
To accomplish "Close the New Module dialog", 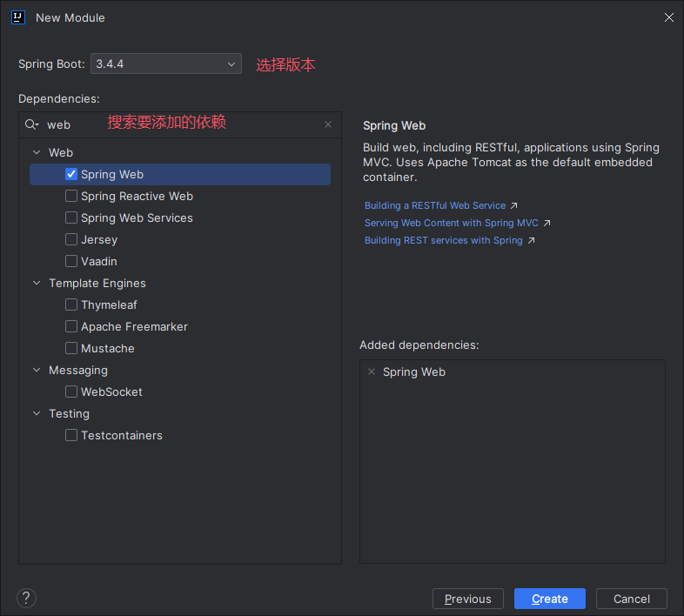I will click(668, 17).
